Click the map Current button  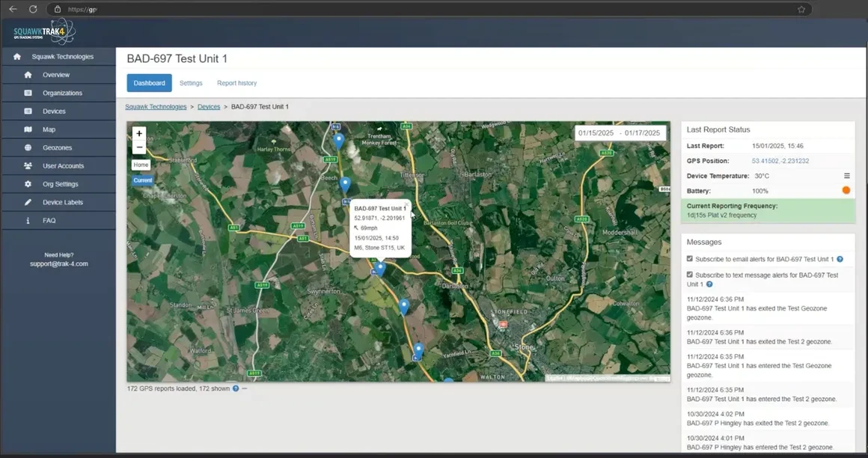click(142, 180)
